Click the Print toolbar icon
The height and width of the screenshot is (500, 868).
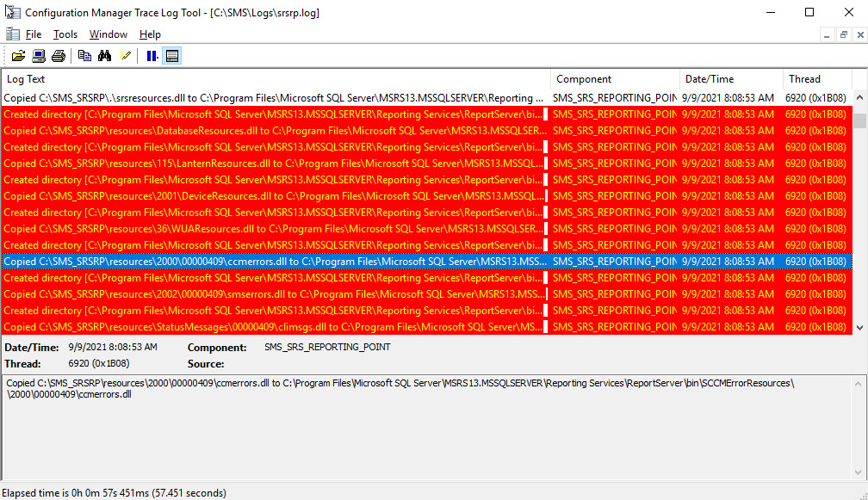tap(59, 56)
